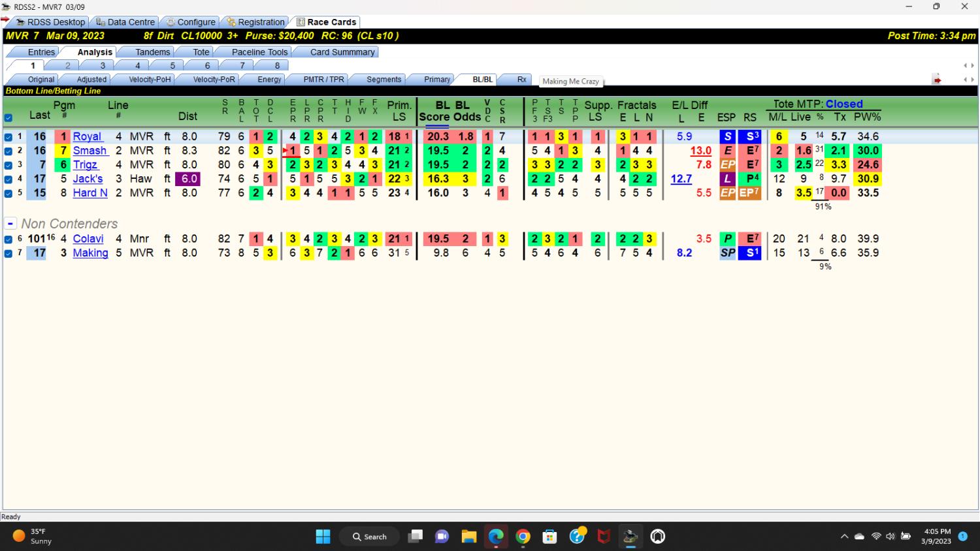The height and width of the screenshot is (551, 980).
Task: Click the red arrow marker in Smash row
Action: (x=285, y=151)
